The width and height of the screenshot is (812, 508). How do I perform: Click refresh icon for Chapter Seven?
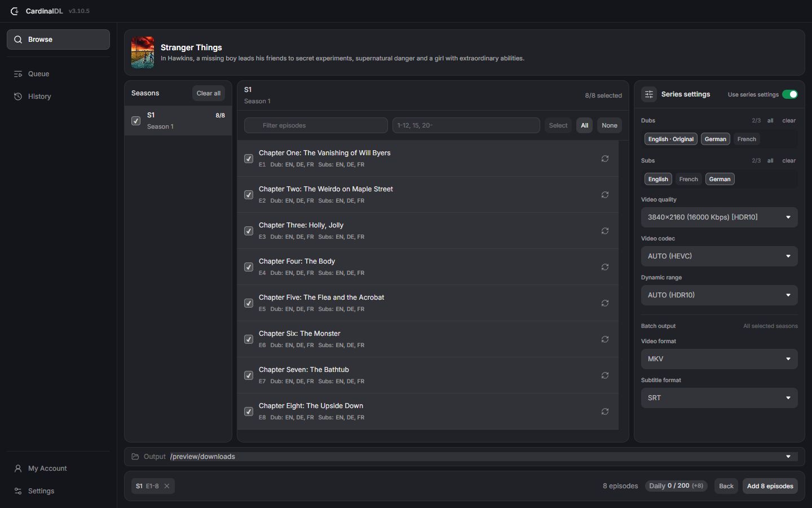point(605,375)
